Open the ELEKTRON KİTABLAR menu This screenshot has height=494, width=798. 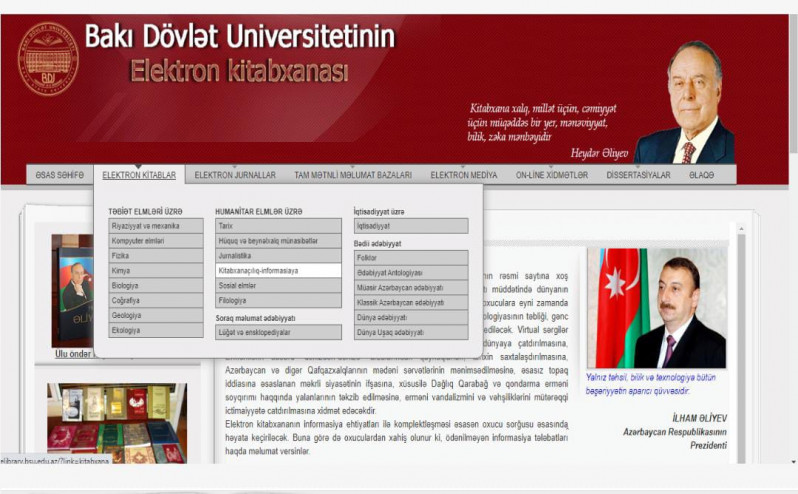point(139,175)
